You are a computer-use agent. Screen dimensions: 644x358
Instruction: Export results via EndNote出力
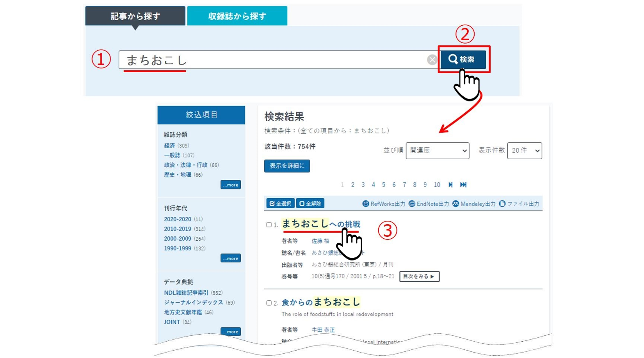click(429, 204)
